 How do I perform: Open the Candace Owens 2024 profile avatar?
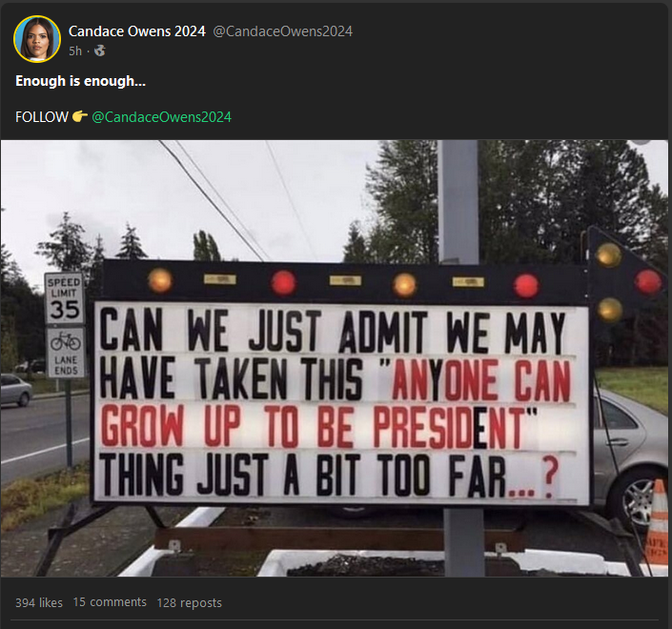pyautogui.click(x=37, y=39)
